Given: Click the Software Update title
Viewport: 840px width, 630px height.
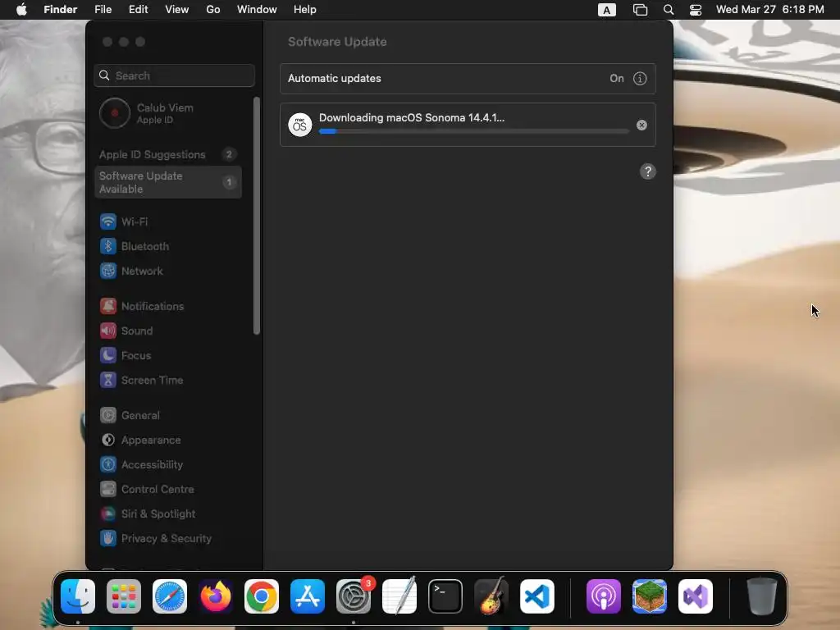Looking at the screenshot, I should [337, 42].
